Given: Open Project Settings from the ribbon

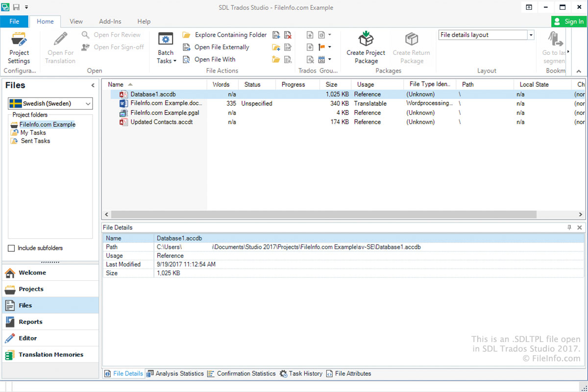Looking at the screenshot, I should [x=19, y=48].
